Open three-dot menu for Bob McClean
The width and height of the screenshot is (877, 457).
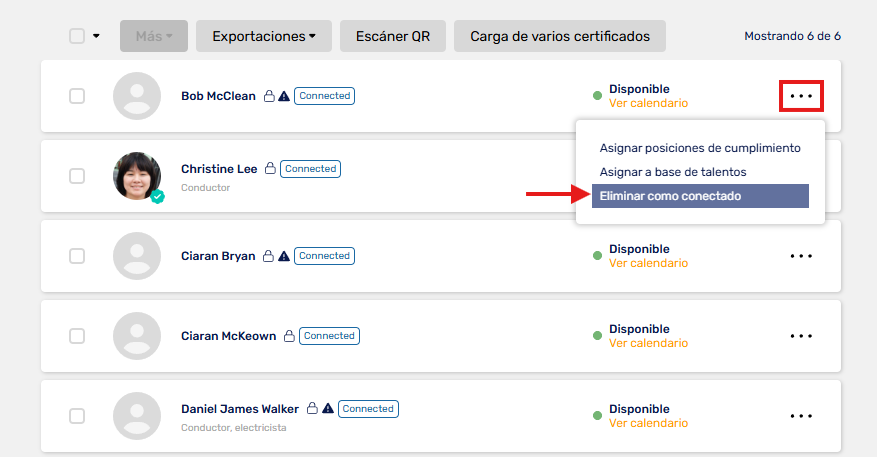click(x=801, y=96)
